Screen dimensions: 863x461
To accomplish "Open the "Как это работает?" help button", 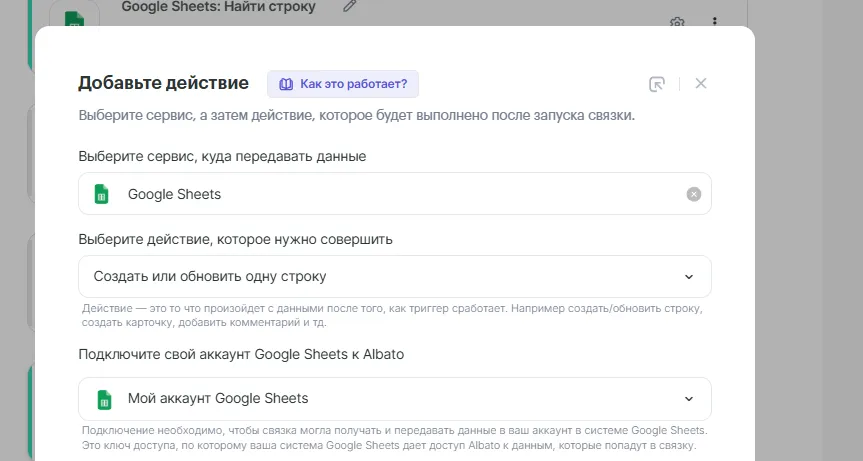I will coord(343,84).
